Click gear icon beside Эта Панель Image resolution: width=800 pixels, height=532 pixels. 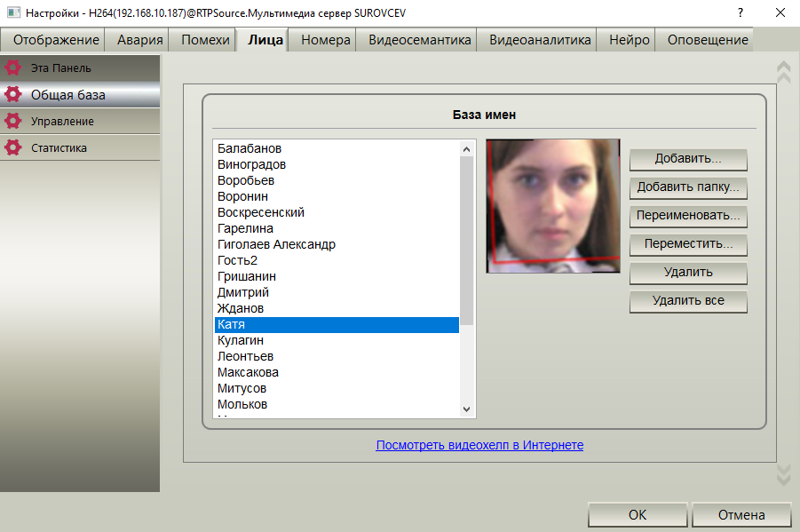[12, 67]
